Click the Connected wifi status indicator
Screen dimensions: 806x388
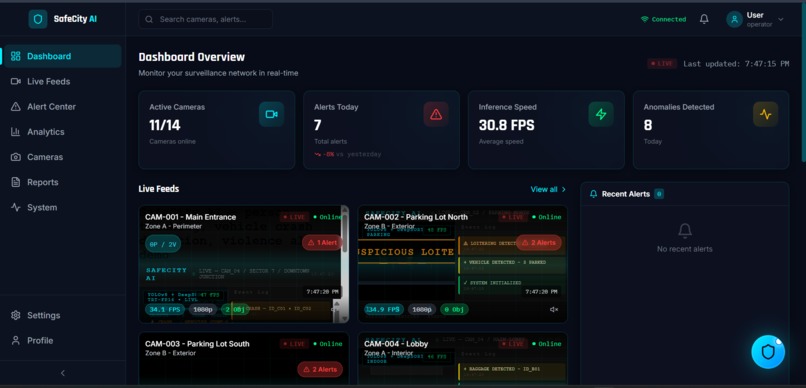click(x=663, y=19)
